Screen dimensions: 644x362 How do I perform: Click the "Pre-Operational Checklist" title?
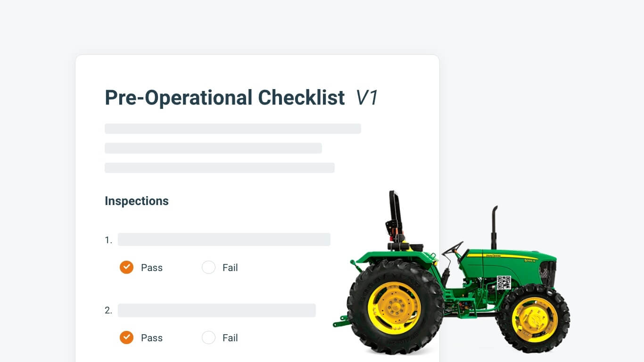coord(224,98)
